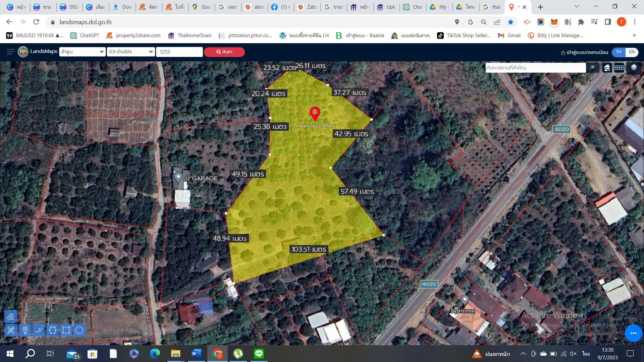
Task: Select the place marker drawing tool
Action: tap(25, 330)
